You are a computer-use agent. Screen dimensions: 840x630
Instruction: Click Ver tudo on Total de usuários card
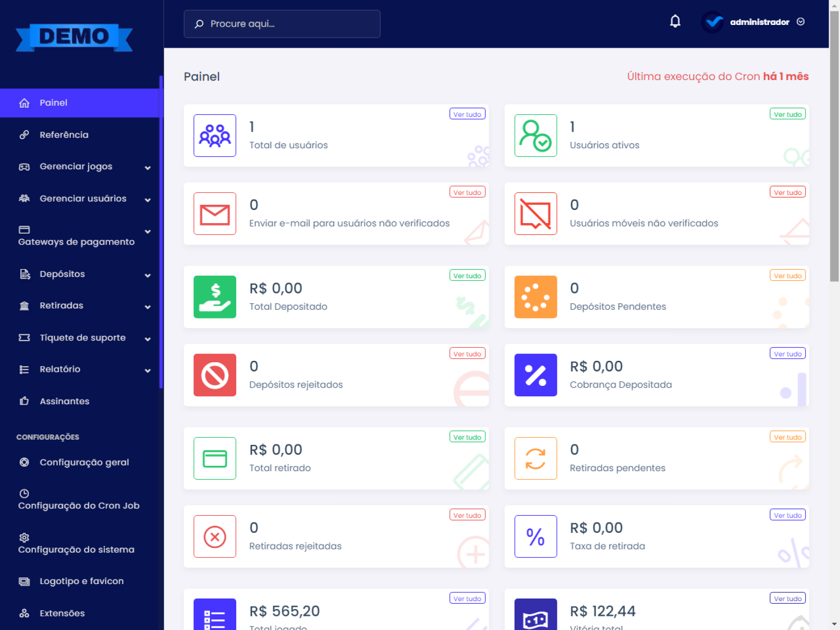click(x=467, y=114)
